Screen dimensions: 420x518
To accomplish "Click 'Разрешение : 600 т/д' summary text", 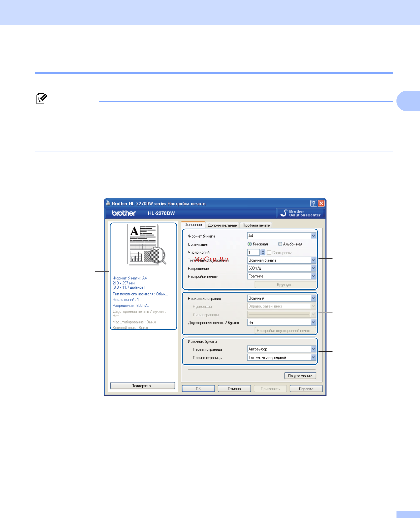I will 131,306.
